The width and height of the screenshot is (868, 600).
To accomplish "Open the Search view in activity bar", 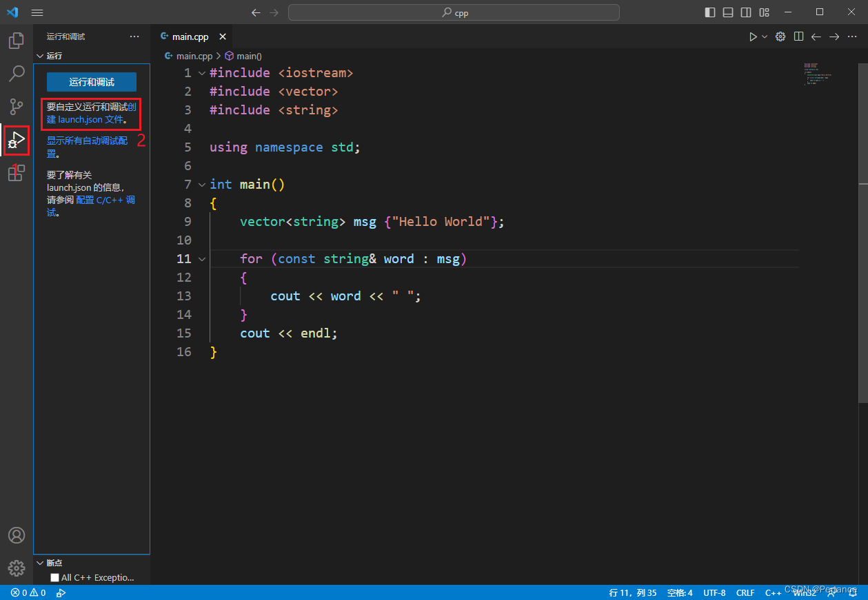I will 17,74.
